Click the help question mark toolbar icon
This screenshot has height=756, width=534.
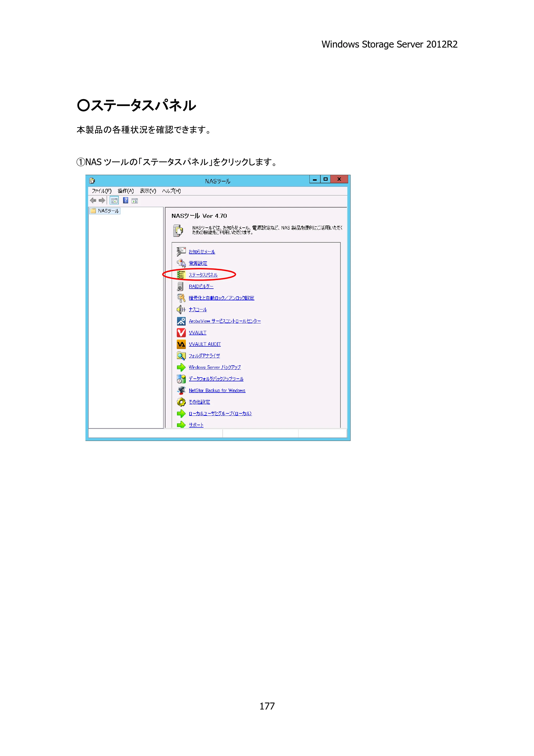[125, 200]
